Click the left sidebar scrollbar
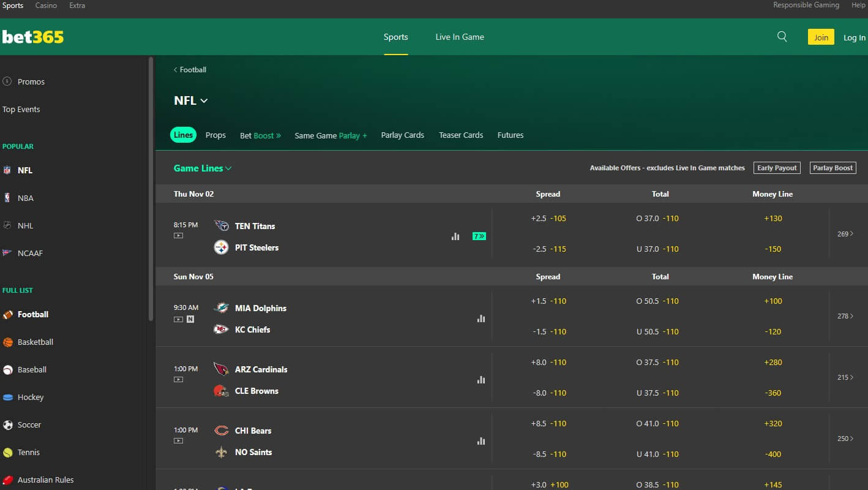Viewport: 868px width, 490px height. (151, 189)
